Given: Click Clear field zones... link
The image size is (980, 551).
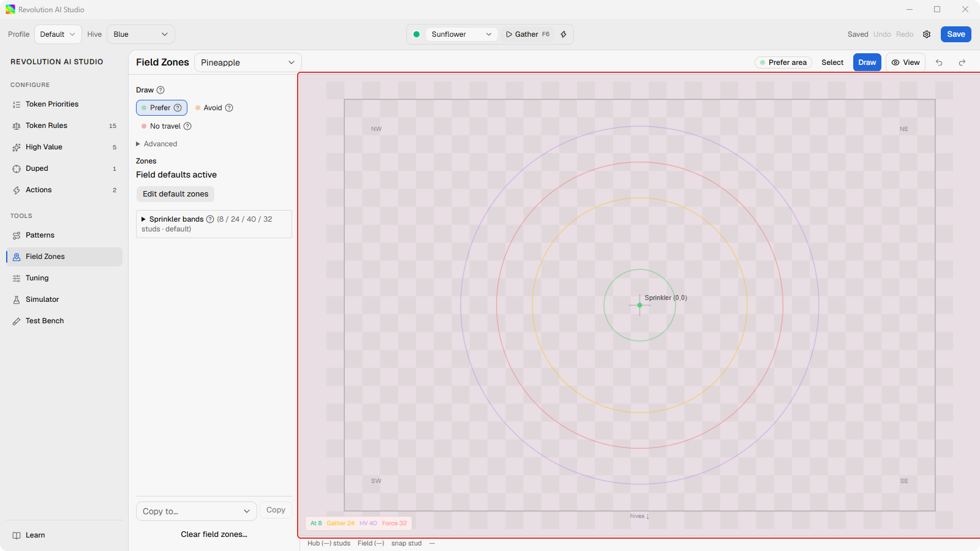Looking at the screenshot, I should tap(214, 534).
